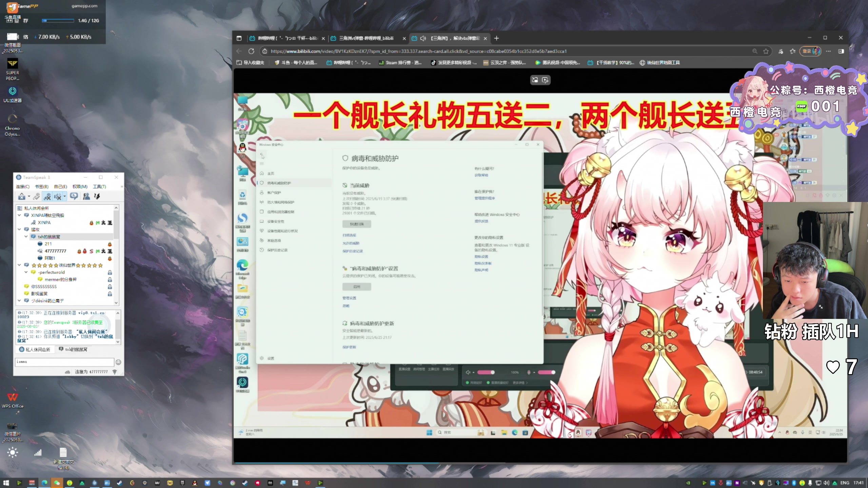Open TeamSpeak 书签(B) menu

click(x=42, y=186)
